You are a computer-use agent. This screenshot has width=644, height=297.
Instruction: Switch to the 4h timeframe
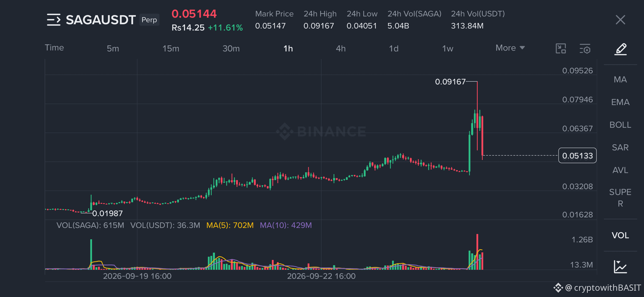click(341, 48)
